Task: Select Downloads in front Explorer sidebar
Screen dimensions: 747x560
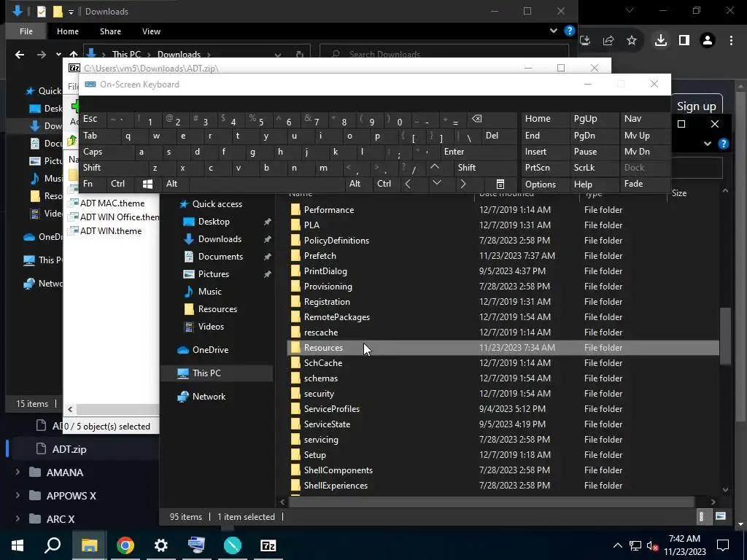Action: (x=220, y=239)
